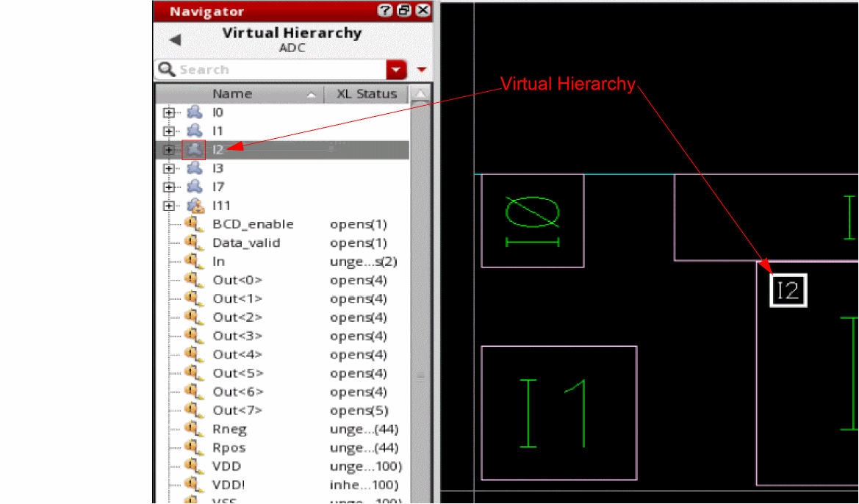Select the Rneg net name
This screenshot has height=504, width=859.
(229, 430)
